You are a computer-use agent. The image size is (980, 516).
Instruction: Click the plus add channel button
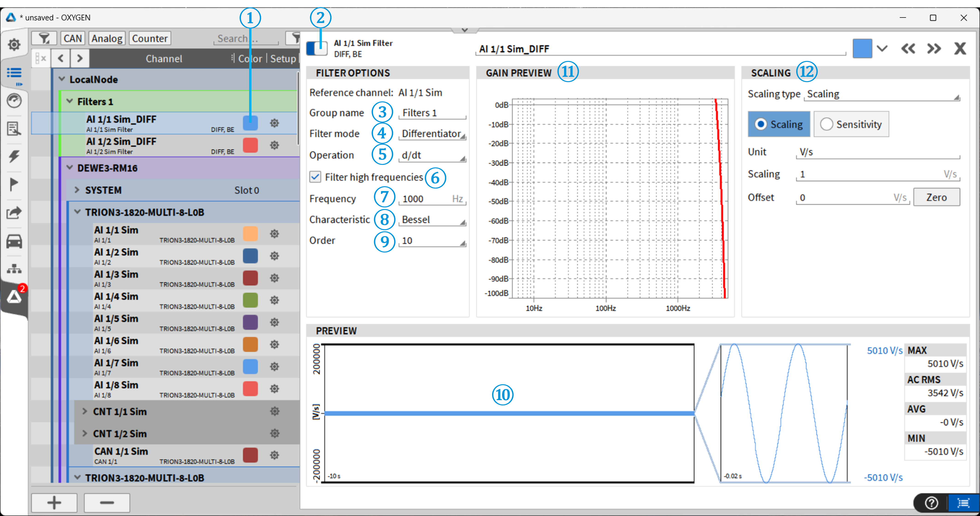tap(54, 502)
